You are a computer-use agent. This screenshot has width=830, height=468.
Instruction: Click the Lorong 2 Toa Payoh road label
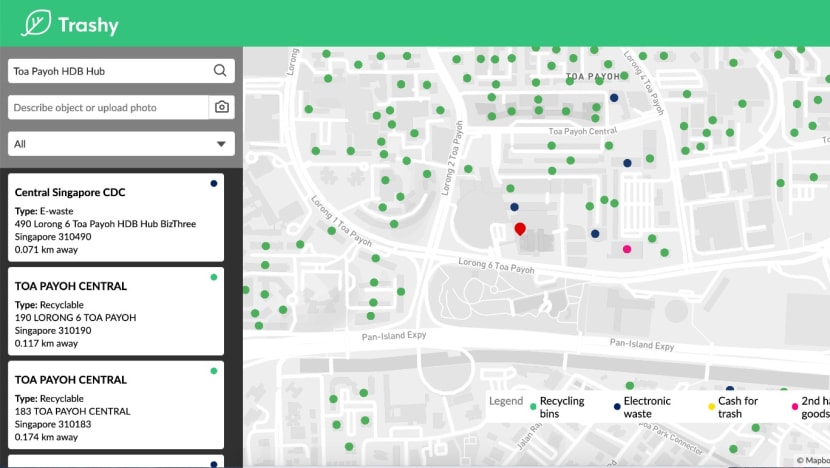click(x=453, y=158)
